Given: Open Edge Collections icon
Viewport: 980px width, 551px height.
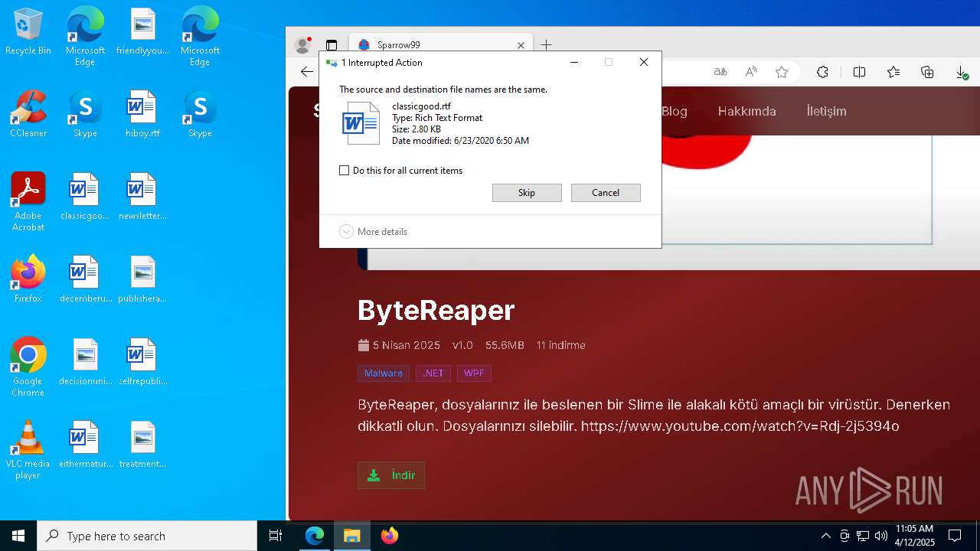Looking at the screenshot, I should point(927,72).
